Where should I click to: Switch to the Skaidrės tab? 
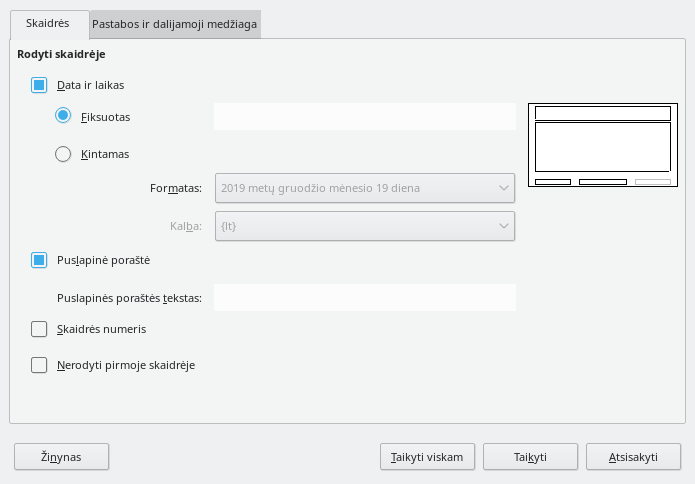point(46,22)
